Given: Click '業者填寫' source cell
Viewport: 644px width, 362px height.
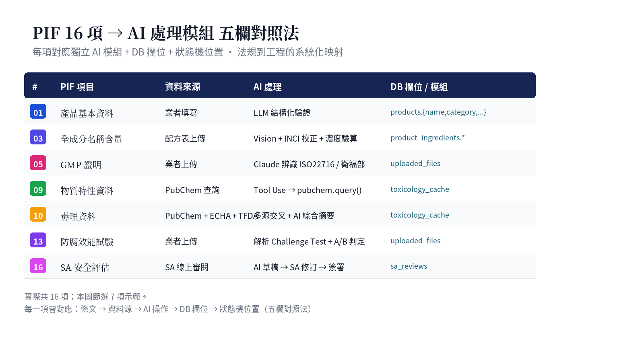Looking at the screenshot, I should tap(181, 113).
